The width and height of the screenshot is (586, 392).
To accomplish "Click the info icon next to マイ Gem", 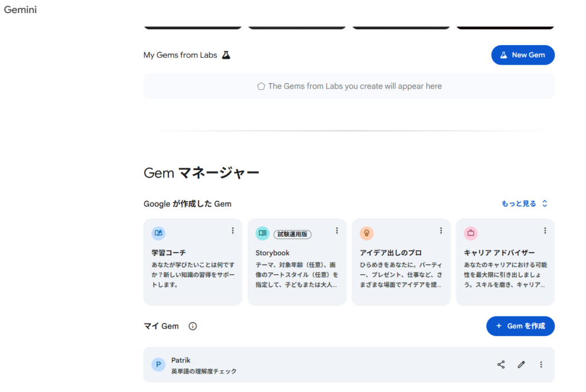I will (x=193, y=326).
